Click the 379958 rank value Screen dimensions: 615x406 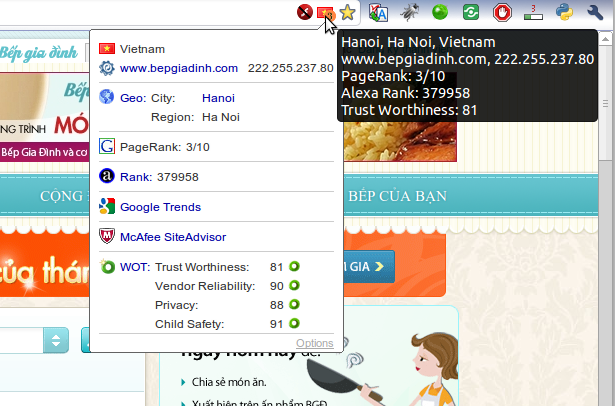(178, 177)
